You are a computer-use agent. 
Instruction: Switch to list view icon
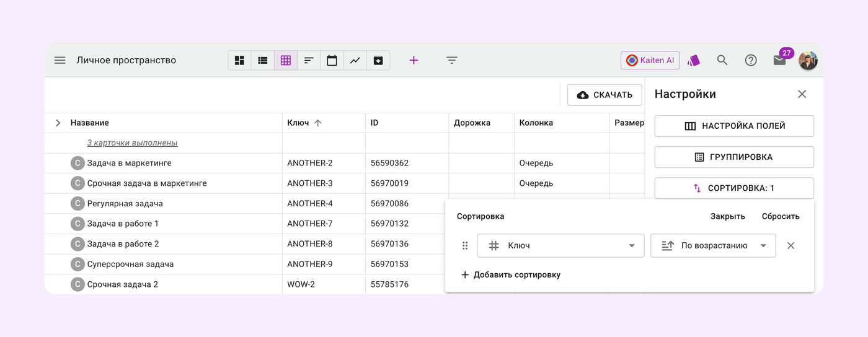click(263, 60)
